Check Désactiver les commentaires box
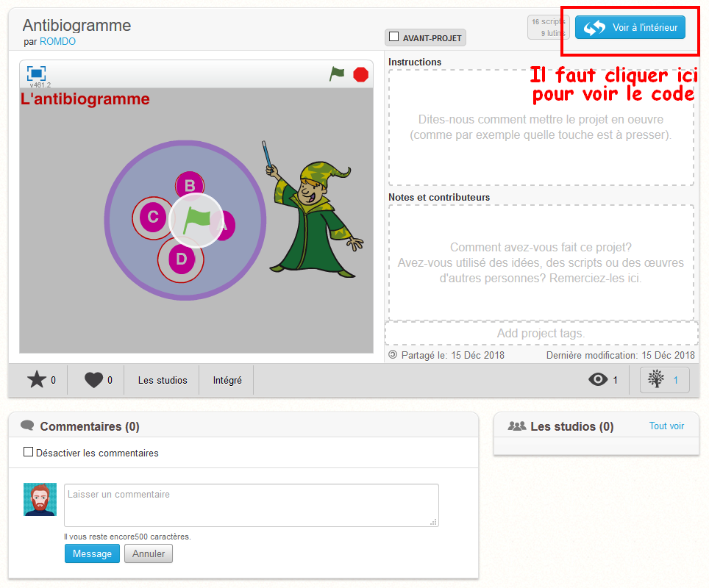The height and width of the screenshot is (588, 709). click(29, 452)
